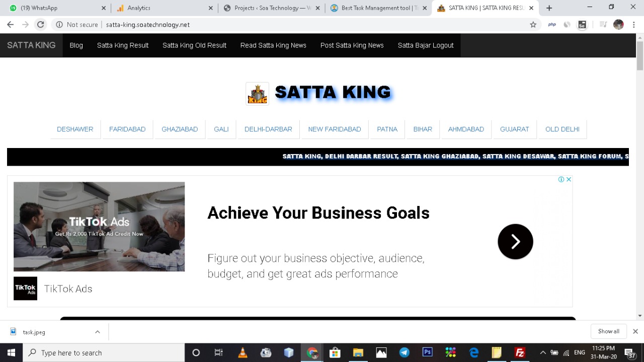Image resolution: width=644 pixels, height=362 pixels.
Task: Open the ad info icon
Action: coord(561,179)
